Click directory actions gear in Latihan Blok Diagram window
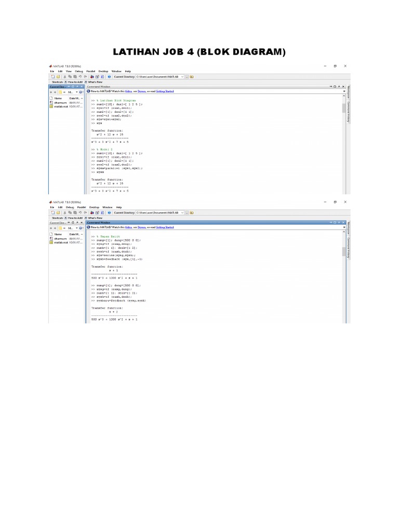The width and height of the screenshot is (399, 532). 81,92
